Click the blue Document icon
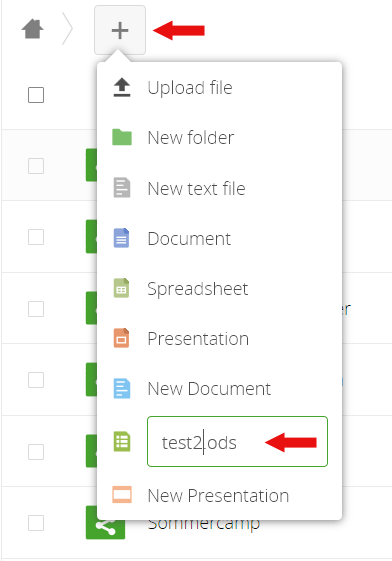 point(121,238)
